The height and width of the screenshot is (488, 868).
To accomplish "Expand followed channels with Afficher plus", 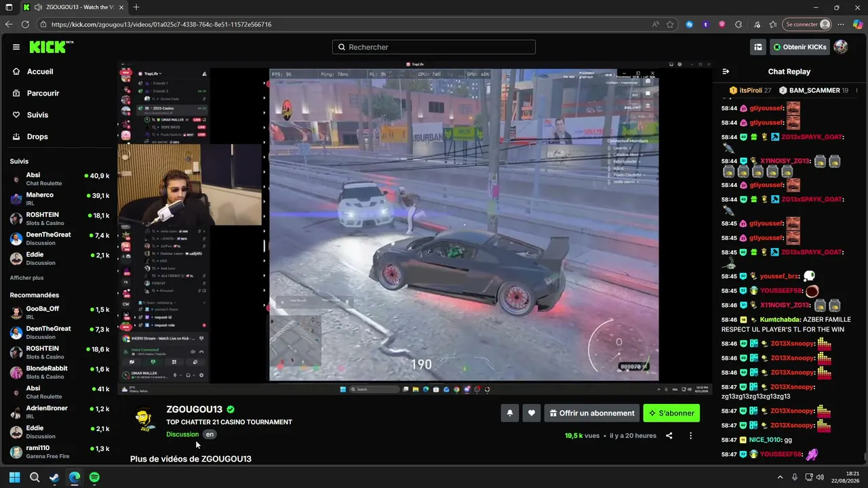I will coord(26,278).
